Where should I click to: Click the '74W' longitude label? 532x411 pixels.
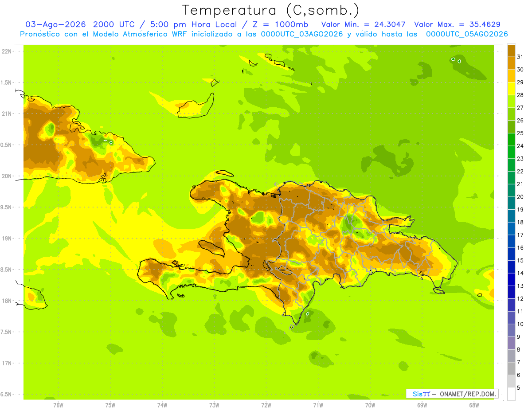(162, 405)
